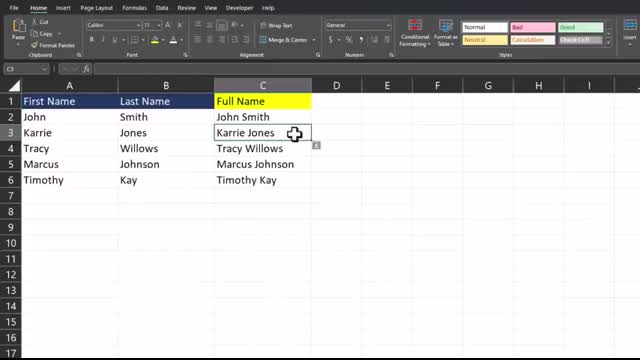Switch to the Insert tab
Image resolution: width=640 pixels, height=360 pixels.
click(63, 8)
